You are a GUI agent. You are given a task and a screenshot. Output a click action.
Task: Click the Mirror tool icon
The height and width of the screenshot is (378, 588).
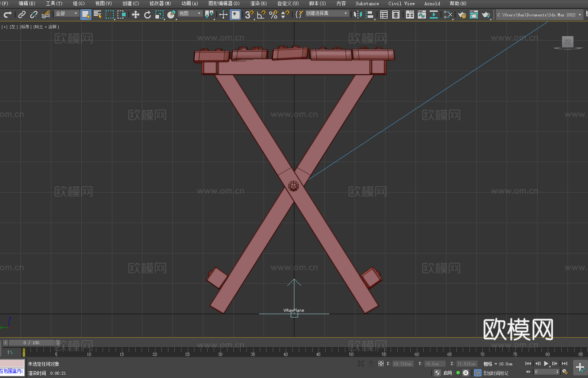tap(358, 14)
